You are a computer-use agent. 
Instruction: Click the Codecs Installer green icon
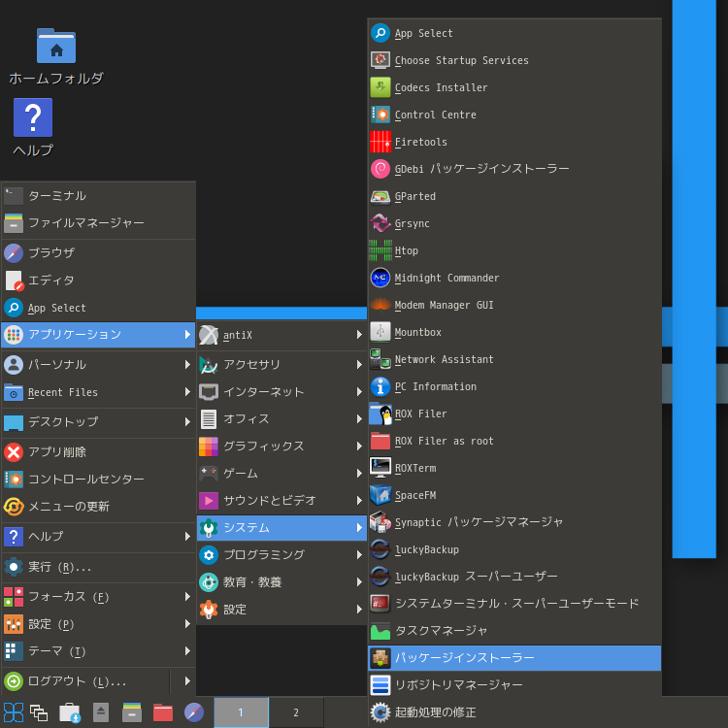click(381, 87)
